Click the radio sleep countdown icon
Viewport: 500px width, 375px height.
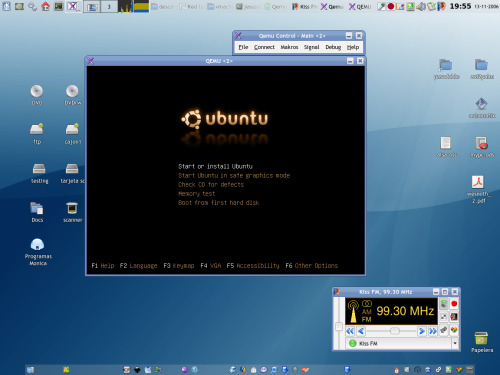click(x=444, y=317)
